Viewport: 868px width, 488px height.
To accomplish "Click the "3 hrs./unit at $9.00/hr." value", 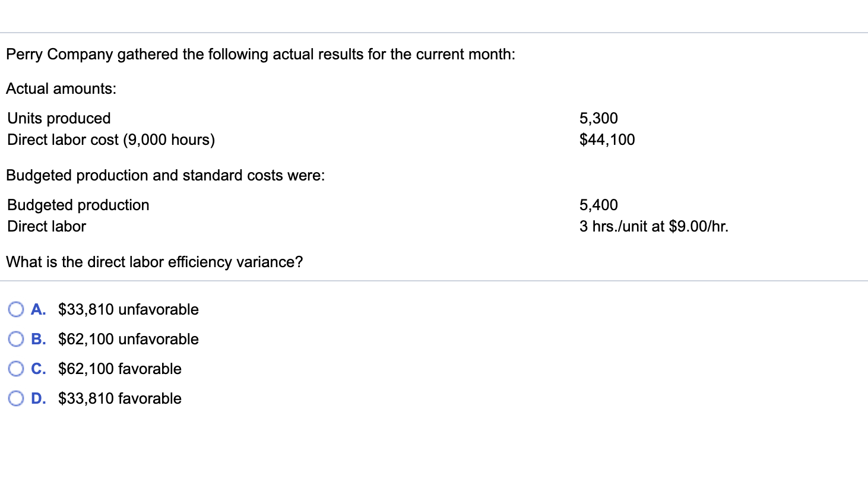I will 654,226.
